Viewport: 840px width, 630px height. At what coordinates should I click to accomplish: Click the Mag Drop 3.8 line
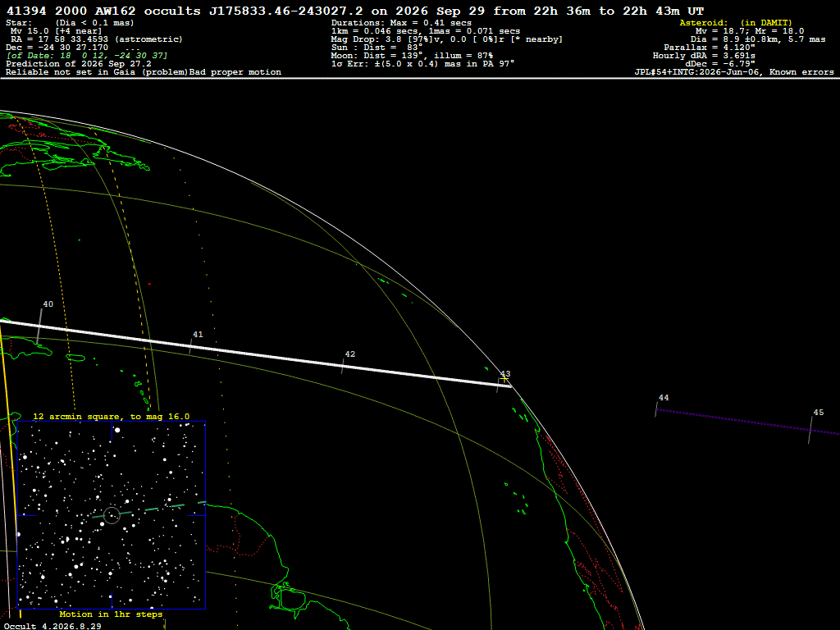pyautogui.click(x=447, y=39)
